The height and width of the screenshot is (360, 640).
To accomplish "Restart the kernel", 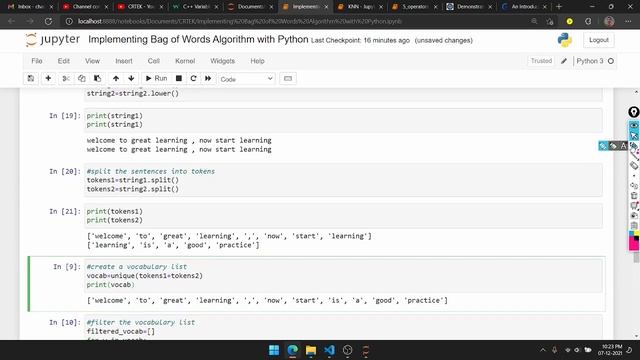I will coord(193,78).
